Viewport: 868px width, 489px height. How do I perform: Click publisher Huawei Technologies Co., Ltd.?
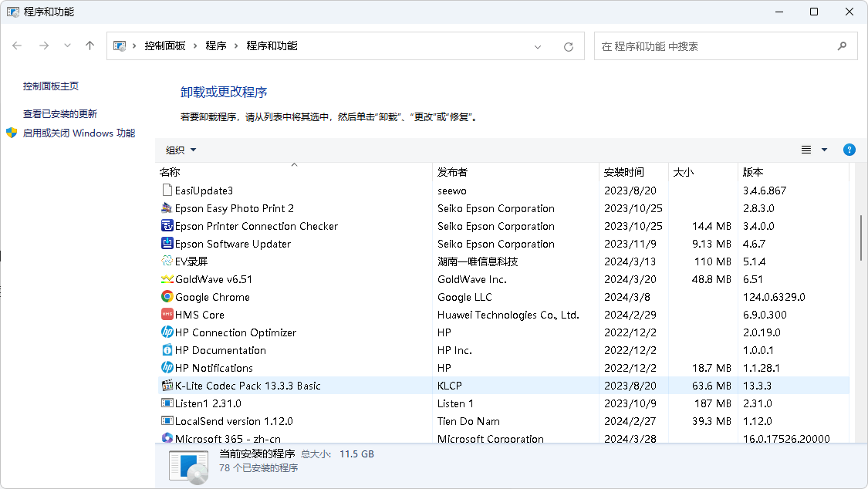(508, 315)
